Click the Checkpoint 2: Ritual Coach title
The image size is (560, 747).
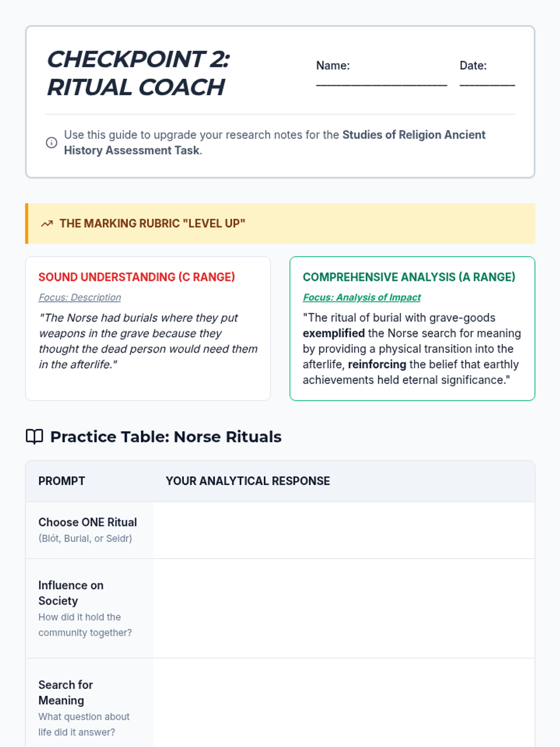[x=139, y=73]
